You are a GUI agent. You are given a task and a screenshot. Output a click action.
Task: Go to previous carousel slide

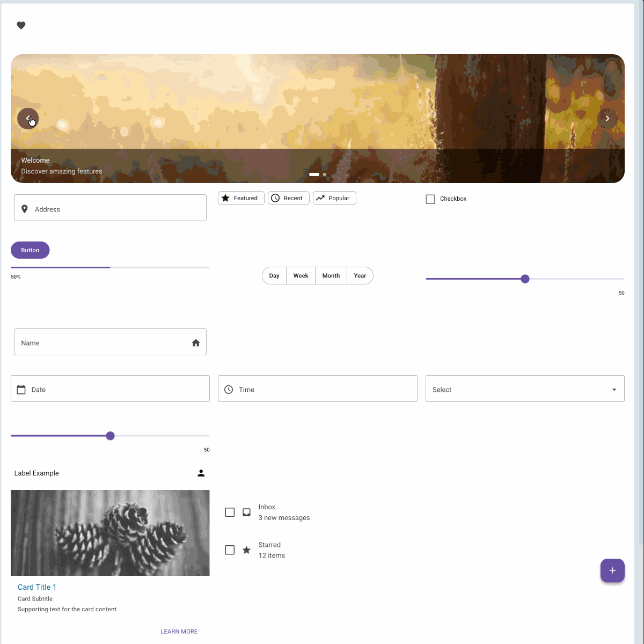[28, 119]
